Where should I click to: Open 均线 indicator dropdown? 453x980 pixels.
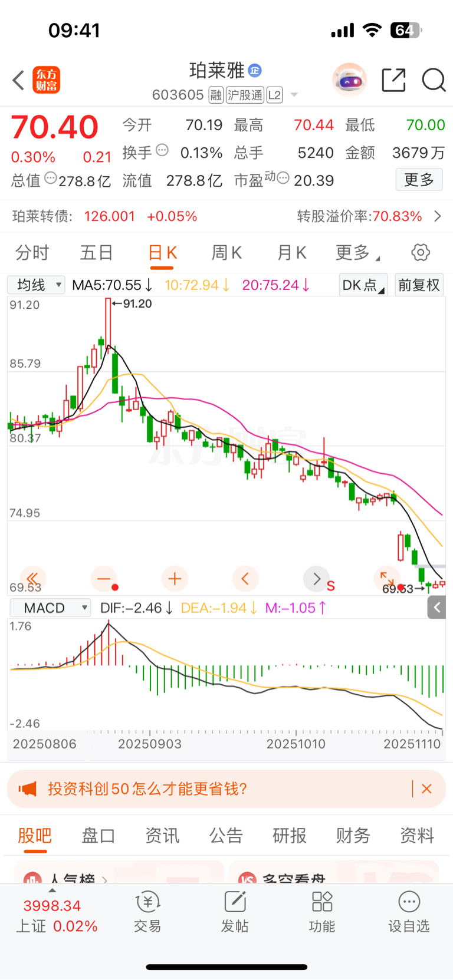(x=36, y=285)
